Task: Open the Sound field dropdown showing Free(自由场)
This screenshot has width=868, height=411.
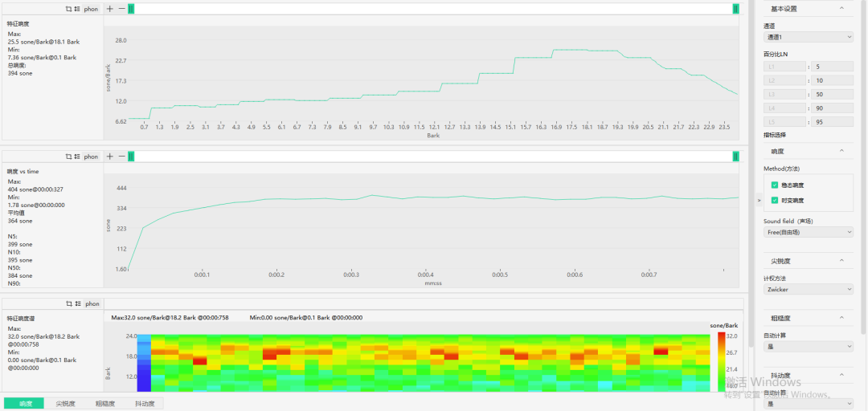Action: (x=809, y=232)
